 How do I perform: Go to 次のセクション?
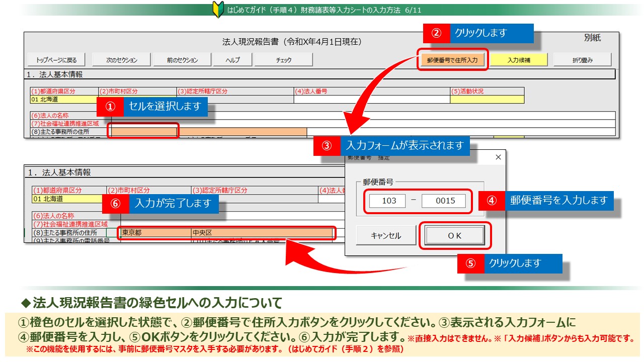pos(122,60)
